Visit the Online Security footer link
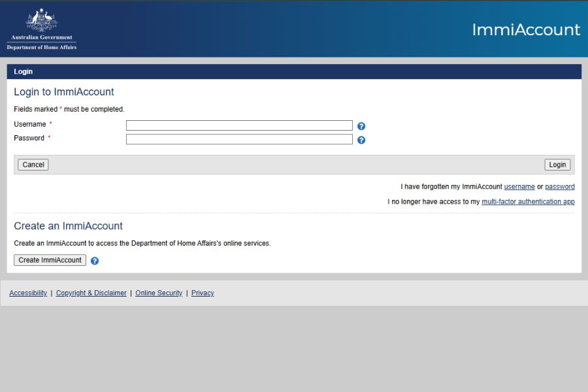Viewport: 588px width, 392px height. [159, 293]
